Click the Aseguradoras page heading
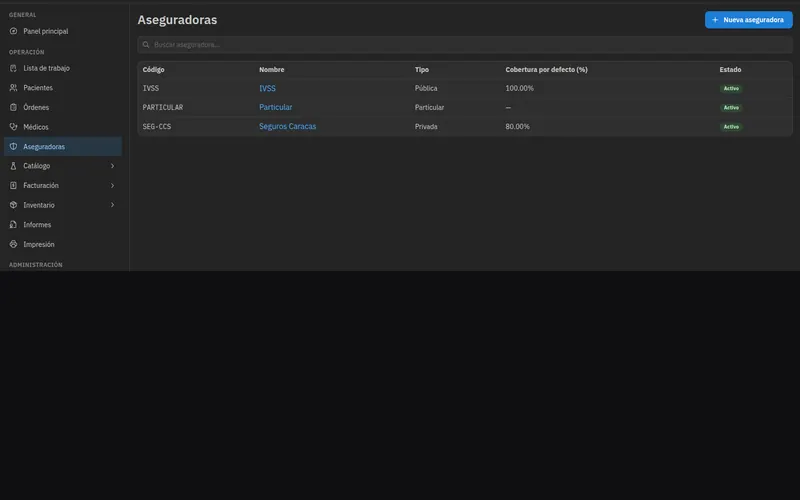 [x=177, y=20]
